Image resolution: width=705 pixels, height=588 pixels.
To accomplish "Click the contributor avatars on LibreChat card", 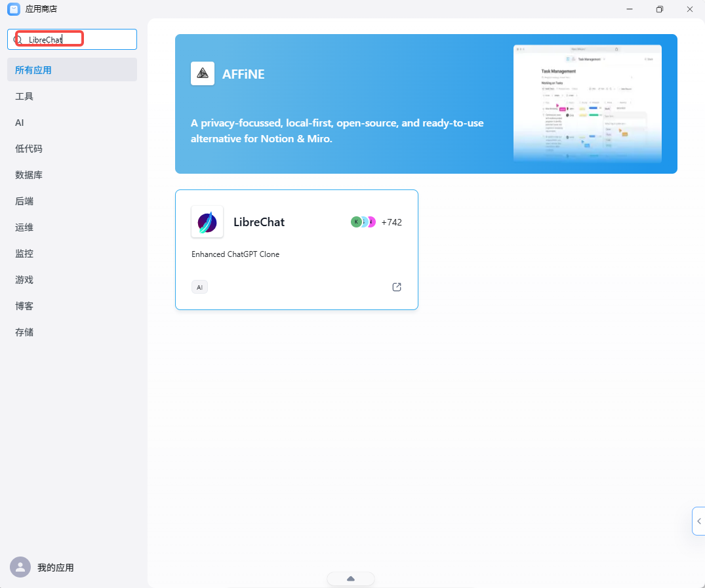I will [363, 222].
